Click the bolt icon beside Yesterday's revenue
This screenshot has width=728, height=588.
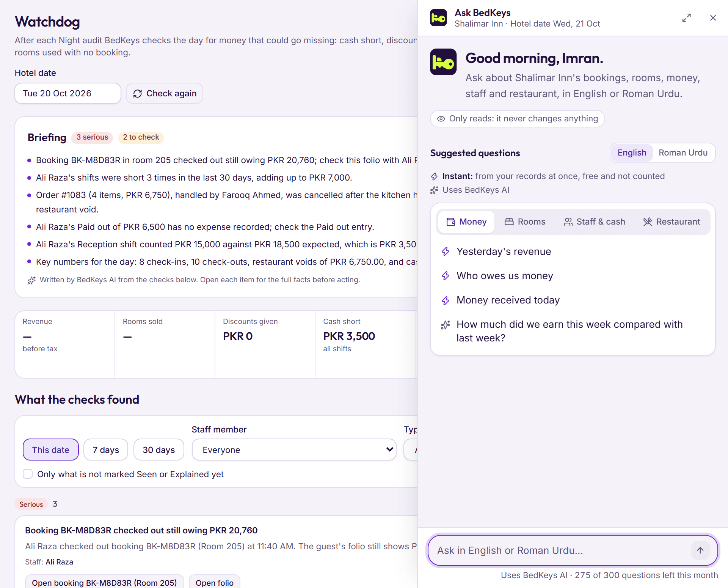(446, 252)
